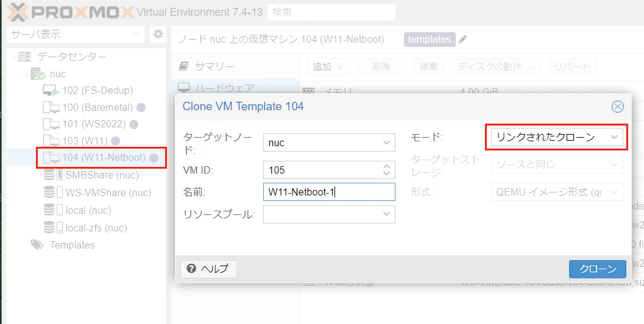The width and height of the screenshot is (644, 324).
Task: Click the book icon for Summary
Action: coord(184,66)
